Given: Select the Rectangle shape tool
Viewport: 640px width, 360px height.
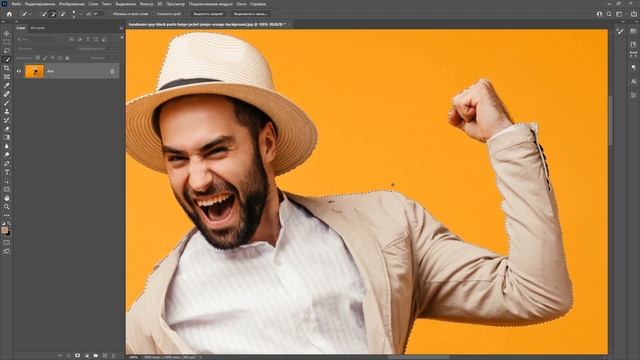Looking at the screenshot, I should tap(7, 189).
